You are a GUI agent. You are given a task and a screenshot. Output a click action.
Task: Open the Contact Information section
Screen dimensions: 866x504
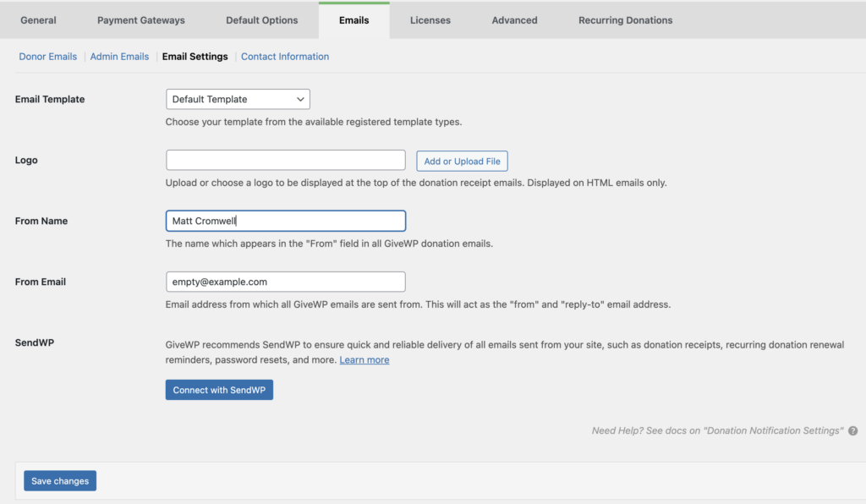point(285,57)
